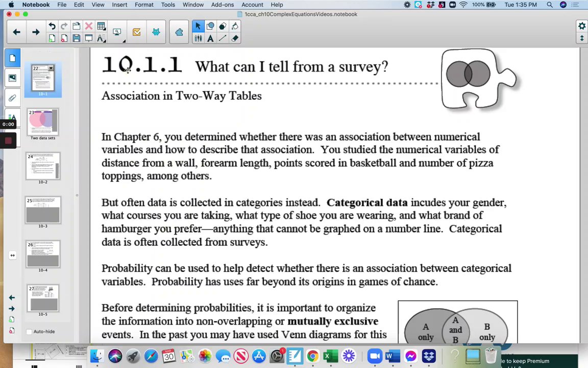The width and height of the screenshot is (588, 368).
Task: Select page 26 thumbnail labeled 10-4
Action: [43, 254]
